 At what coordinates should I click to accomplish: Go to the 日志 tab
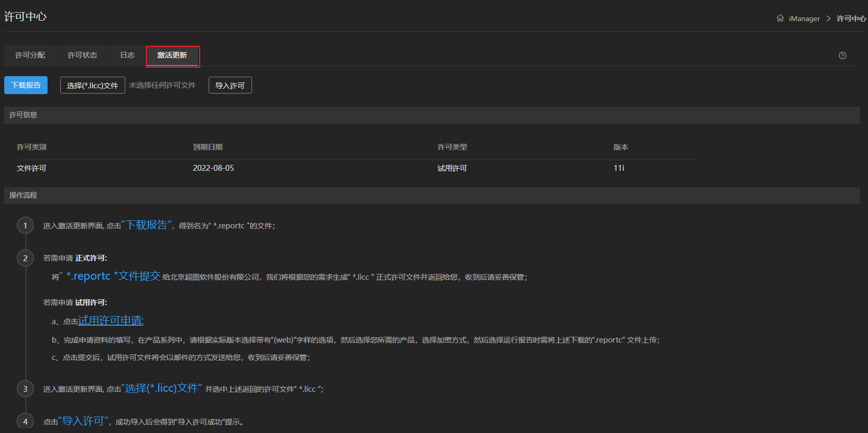click(x=127, y=56)
